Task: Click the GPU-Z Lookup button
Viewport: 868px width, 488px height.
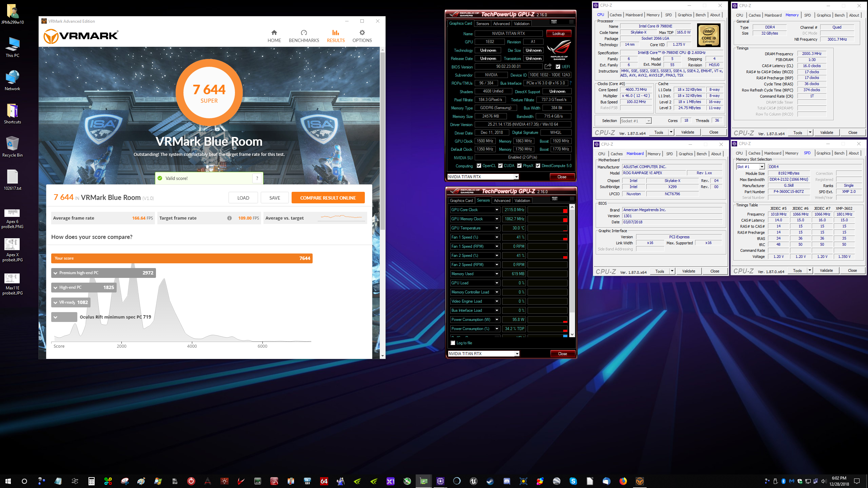Action: [558, 34]
